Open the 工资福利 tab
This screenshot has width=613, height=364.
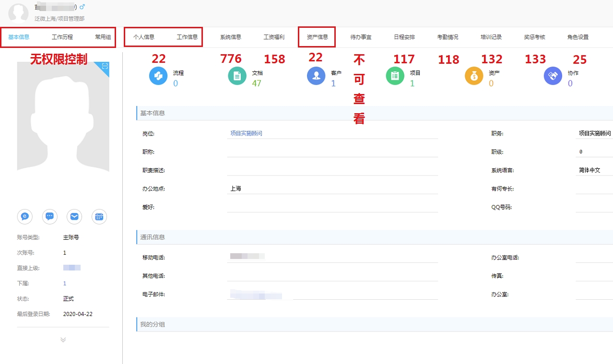point(274,37)
